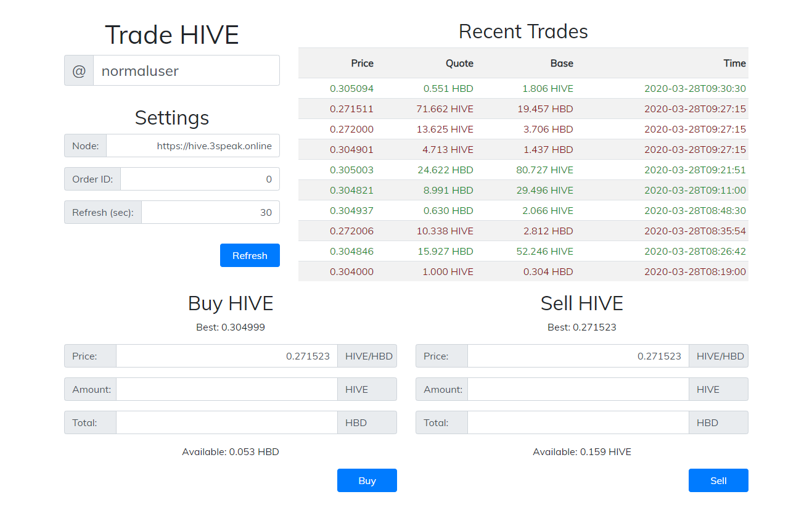Click the Sell button

[x=718, y=480]
